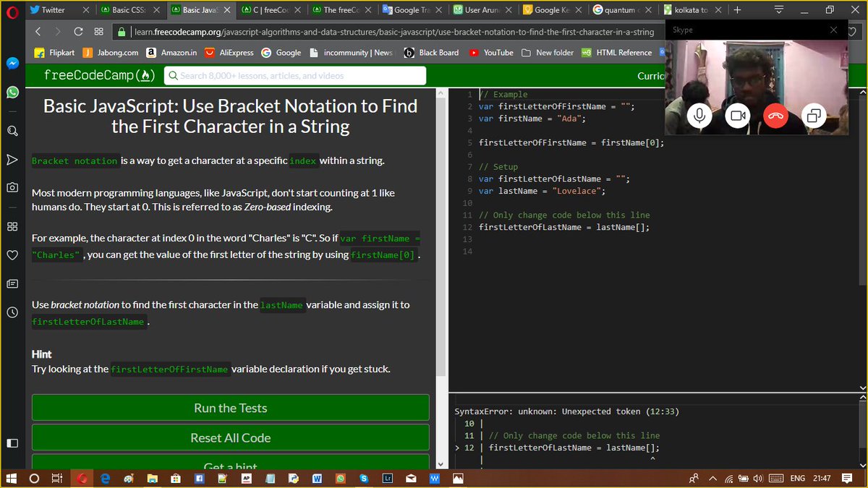Click the freeCodeCamp URL address bar
Screen dimensions: 868x488
point(393,32)
